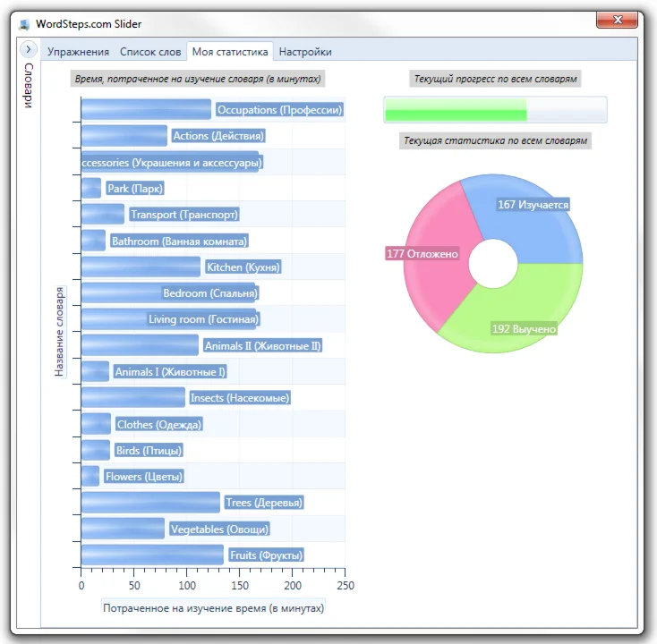Click the Vegetables (Овощи) label
This screenshot has width=657, height=644.
(219, 530)
